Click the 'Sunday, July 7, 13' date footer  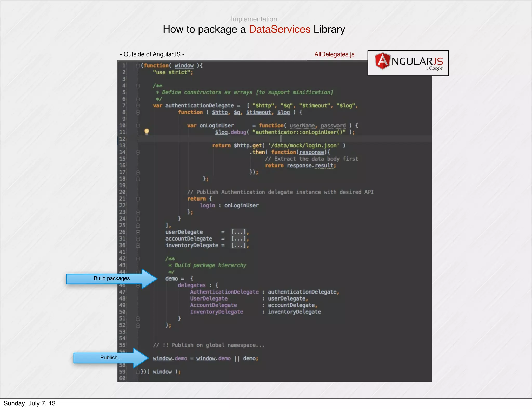click(x=30, y=403)
